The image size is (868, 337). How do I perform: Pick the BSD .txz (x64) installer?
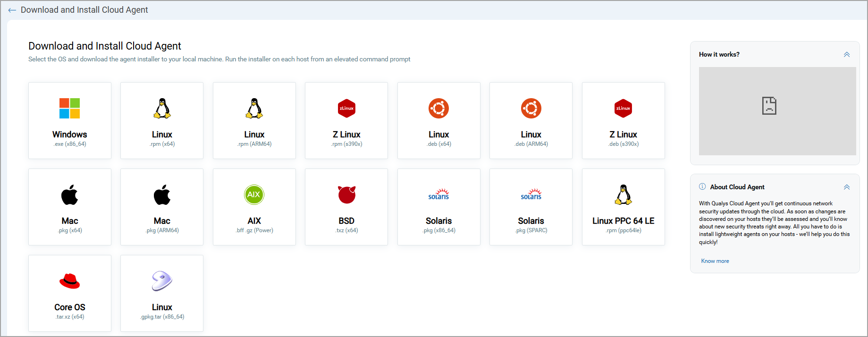(x=346, y=207)
